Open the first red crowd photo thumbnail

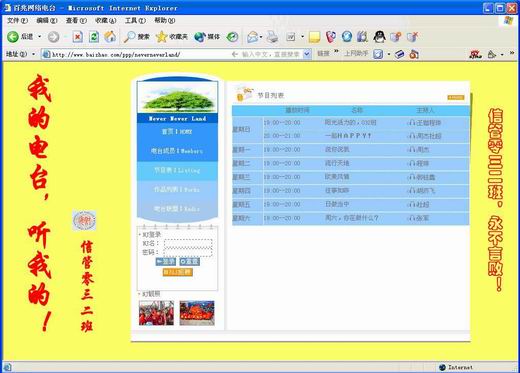coord(156,313)
